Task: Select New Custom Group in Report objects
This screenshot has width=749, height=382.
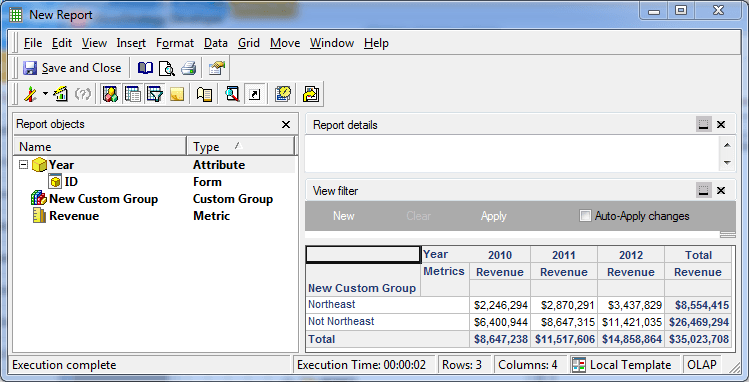Action: pyautogui.click(x=154, y=199)
